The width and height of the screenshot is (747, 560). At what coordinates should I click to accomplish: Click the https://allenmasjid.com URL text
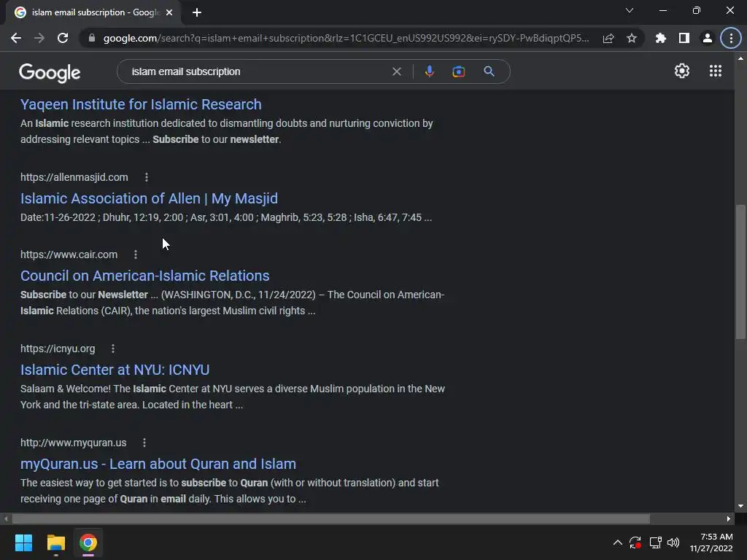pyautogui.click(x=74, y=177)
